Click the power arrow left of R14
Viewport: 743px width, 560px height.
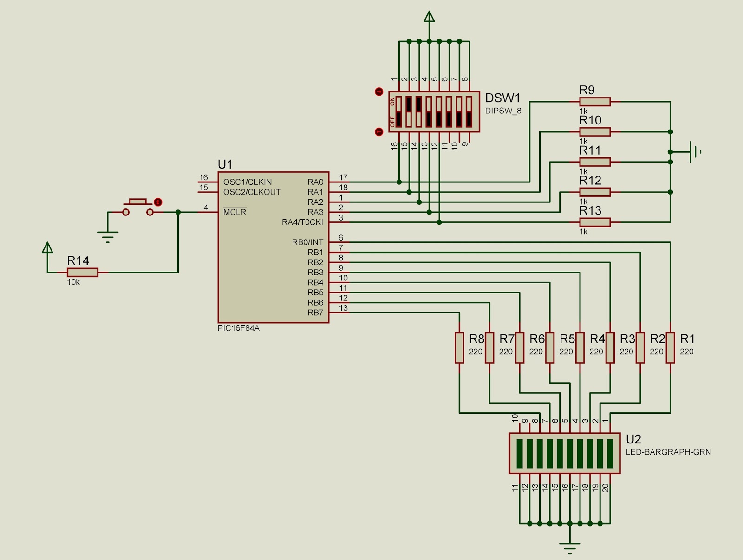click(47, 248)
